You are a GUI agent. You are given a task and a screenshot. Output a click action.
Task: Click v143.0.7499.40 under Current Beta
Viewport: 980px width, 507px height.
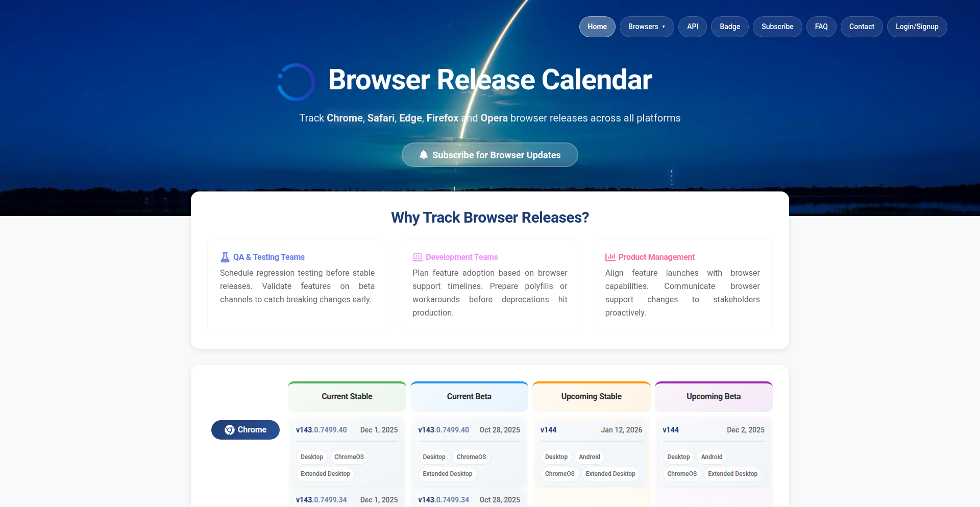[x=444, y=430]
